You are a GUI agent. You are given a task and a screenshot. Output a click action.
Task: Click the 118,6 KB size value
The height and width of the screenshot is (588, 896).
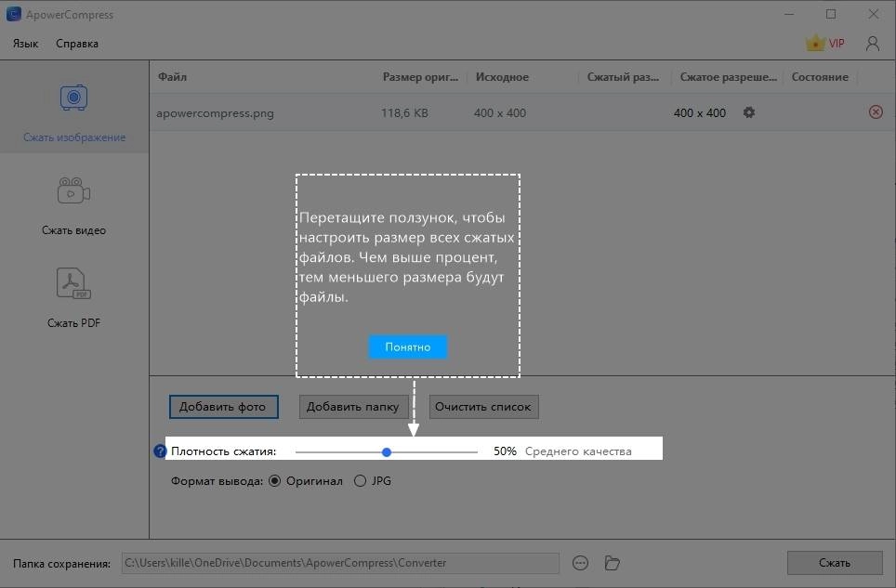pos(404,113)
